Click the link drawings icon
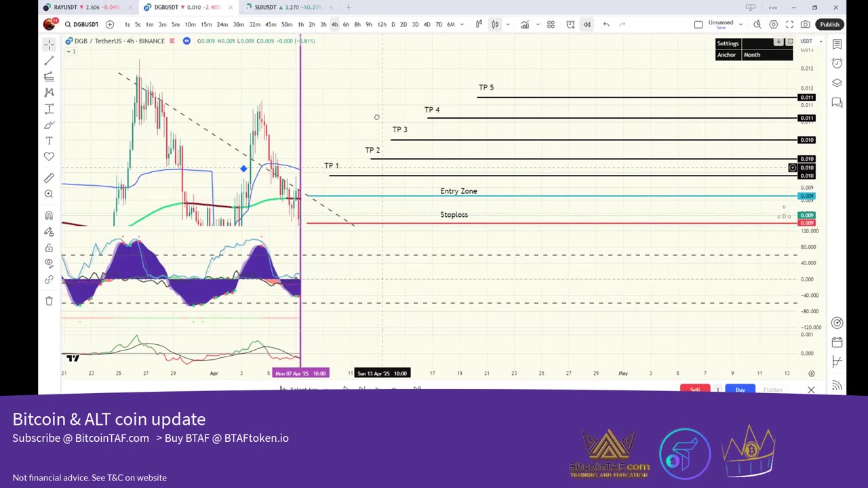The width and height of the screenshot is (868, 488). pos(49,279)
